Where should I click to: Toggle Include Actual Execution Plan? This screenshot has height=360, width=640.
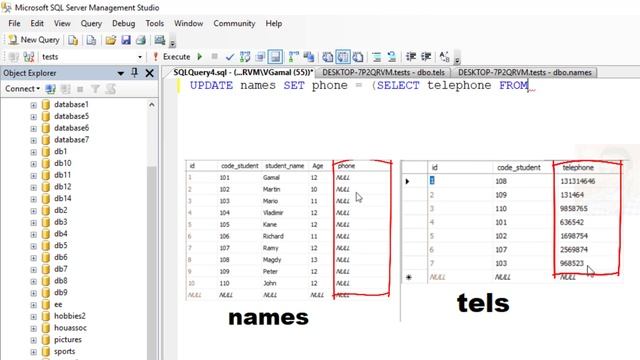293,57
